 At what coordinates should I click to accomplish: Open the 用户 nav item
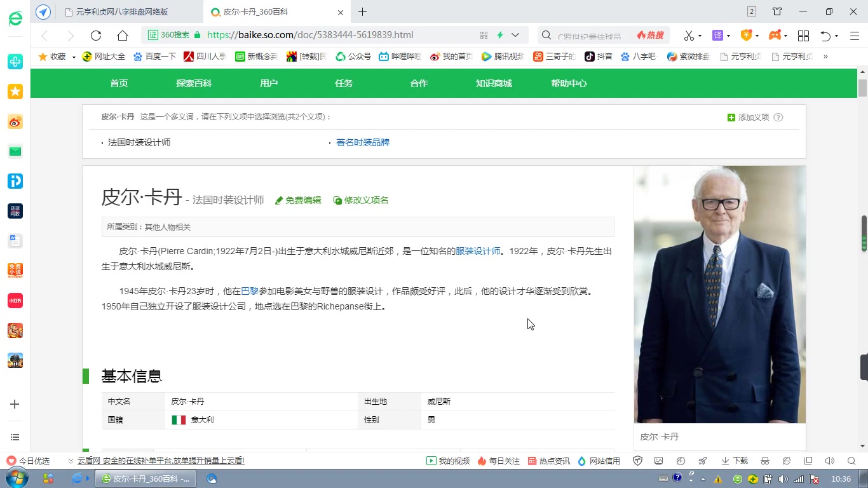click(x=269, y=83)
